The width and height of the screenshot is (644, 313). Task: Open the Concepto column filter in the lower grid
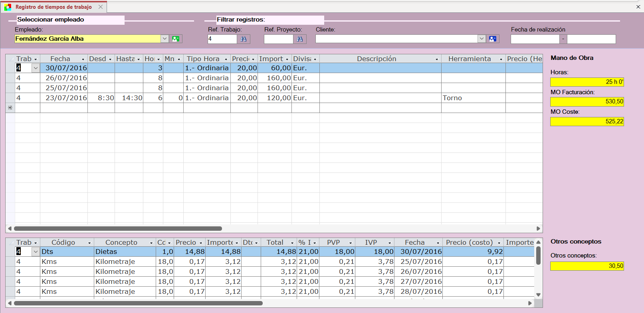click(x=151, y=243)
